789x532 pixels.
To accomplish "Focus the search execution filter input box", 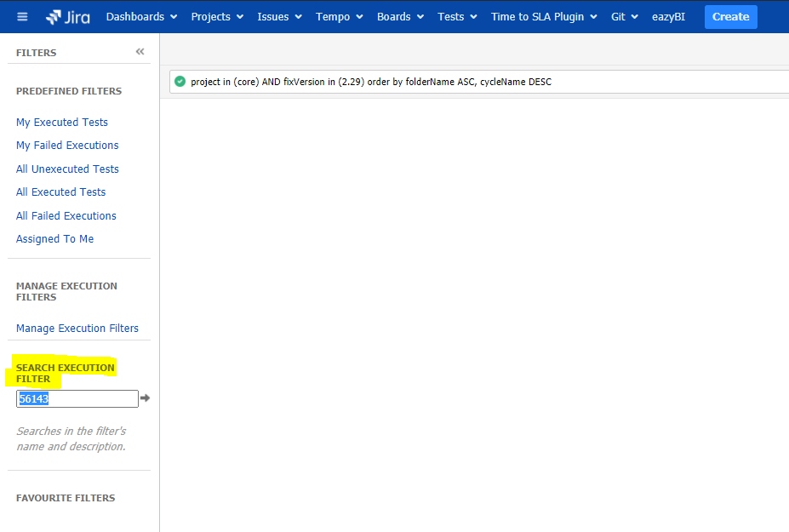I will pos(77,398).
